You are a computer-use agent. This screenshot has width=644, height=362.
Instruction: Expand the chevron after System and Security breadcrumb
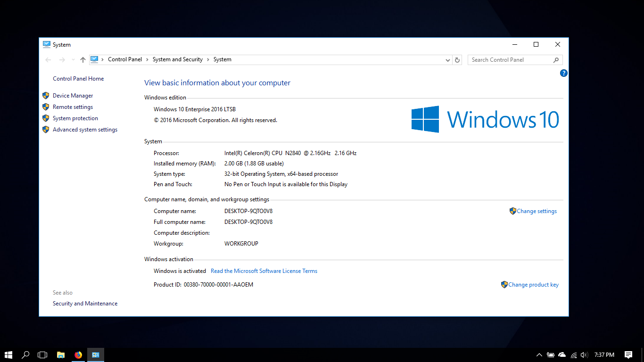coord(208,59)
